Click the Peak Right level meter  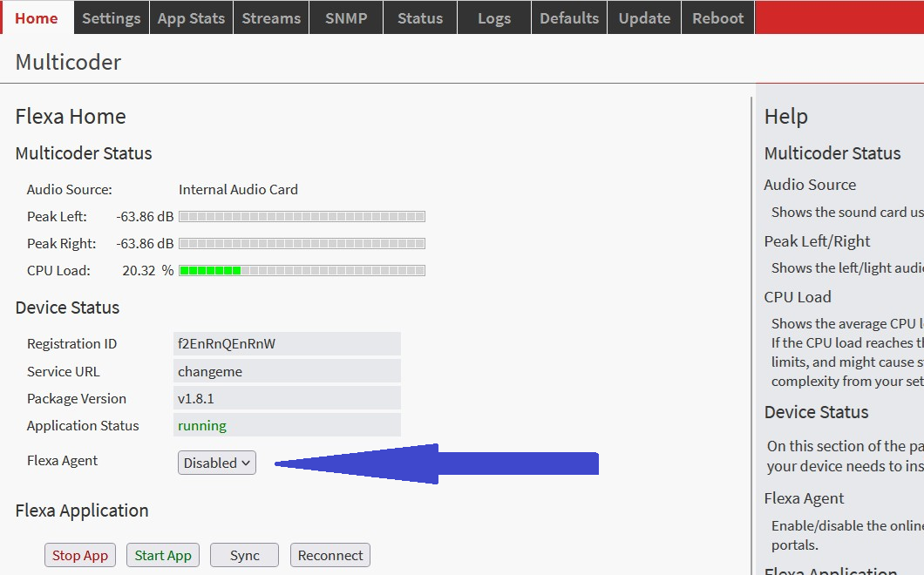[302, 243]
